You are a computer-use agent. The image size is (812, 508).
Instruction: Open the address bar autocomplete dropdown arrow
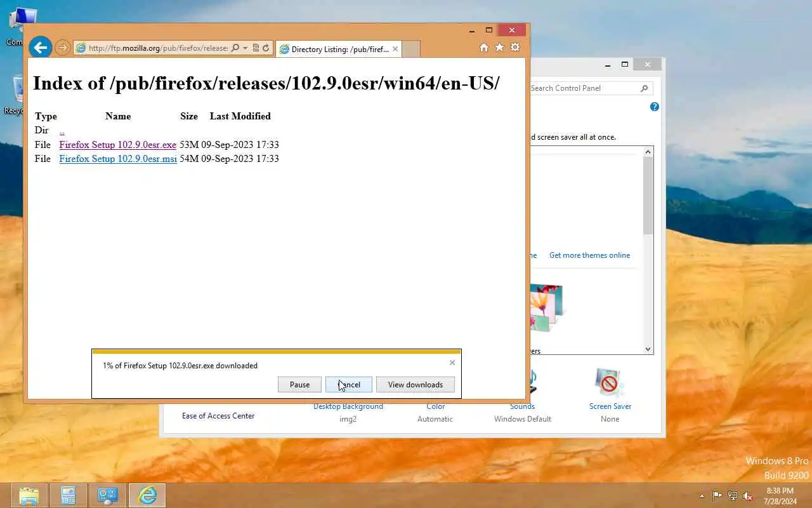click(x=246, y=48)
